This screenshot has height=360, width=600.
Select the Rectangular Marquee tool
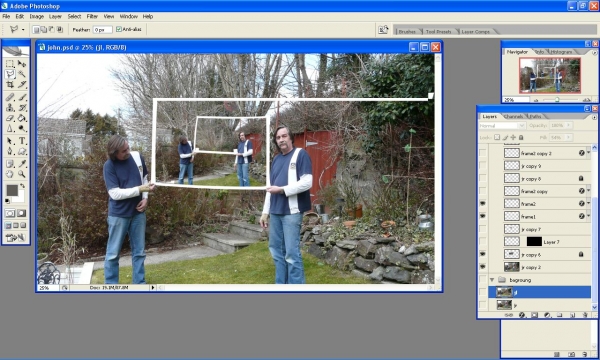(10, 64)
